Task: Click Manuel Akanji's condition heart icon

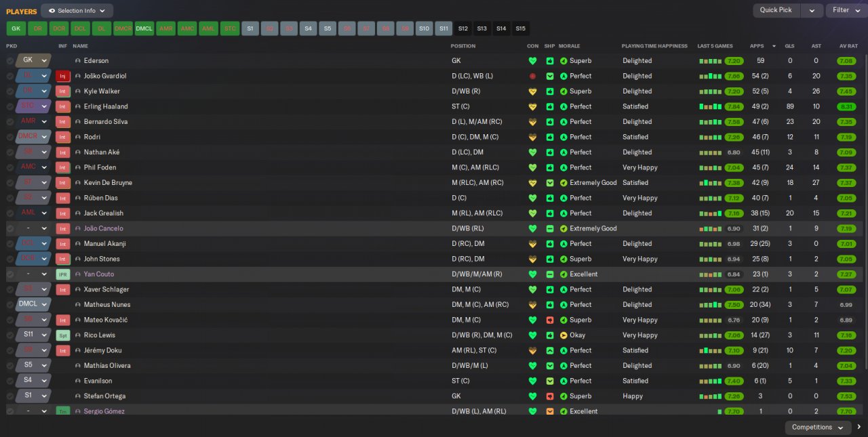Action: point(532,243)
